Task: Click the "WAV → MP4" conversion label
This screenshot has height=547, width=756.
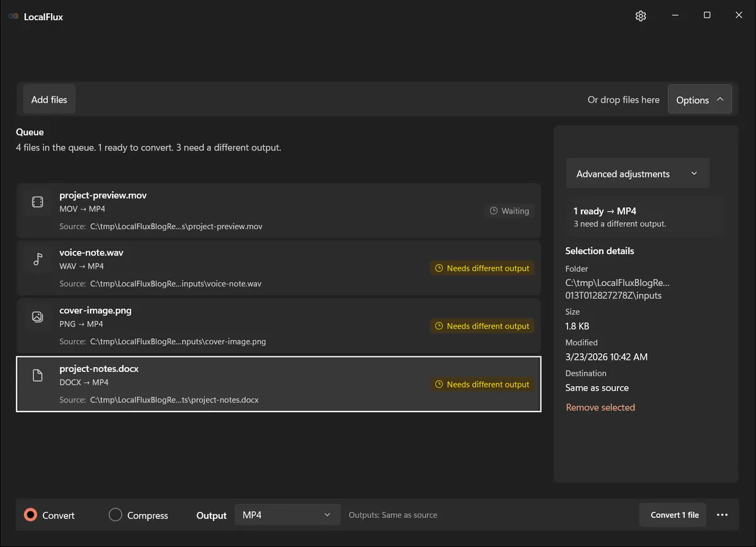Action: click(x=82, y=266)
